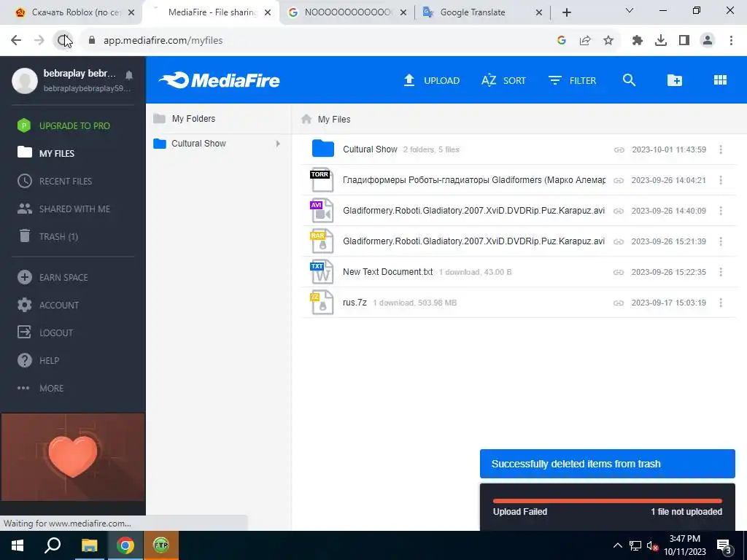Screen dimensions: 747x560
Task: Expand the More menu in sidebar
Action: click(41, 388)
